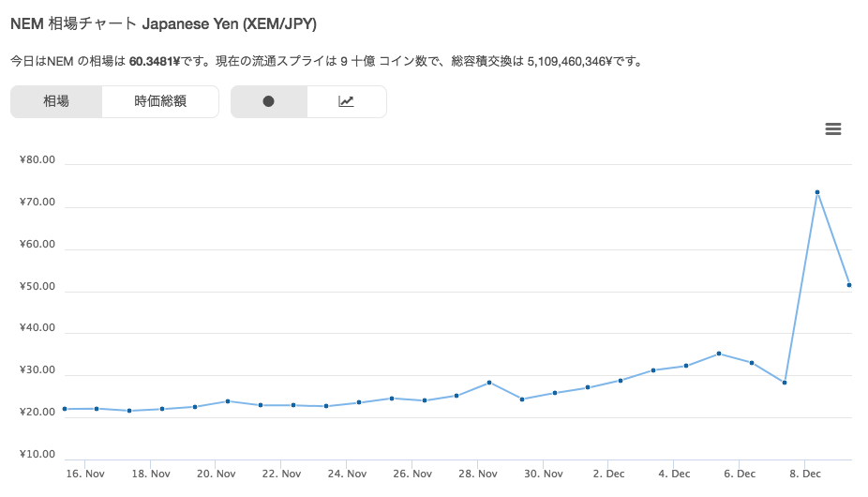Click the ¥40.00 y-axis label
Screen dimensions: 868x497
click(37, 327)
